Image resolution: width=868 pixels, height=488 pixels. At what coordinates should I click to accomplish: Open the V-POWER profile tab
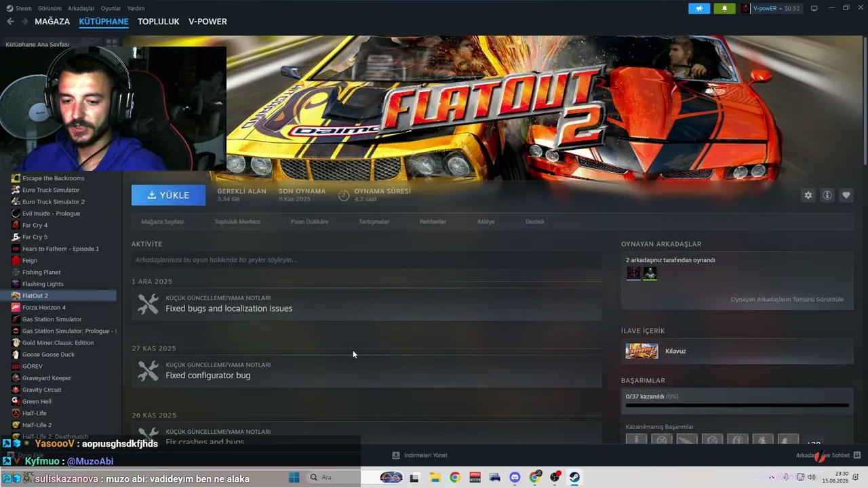tap(208, 22)
